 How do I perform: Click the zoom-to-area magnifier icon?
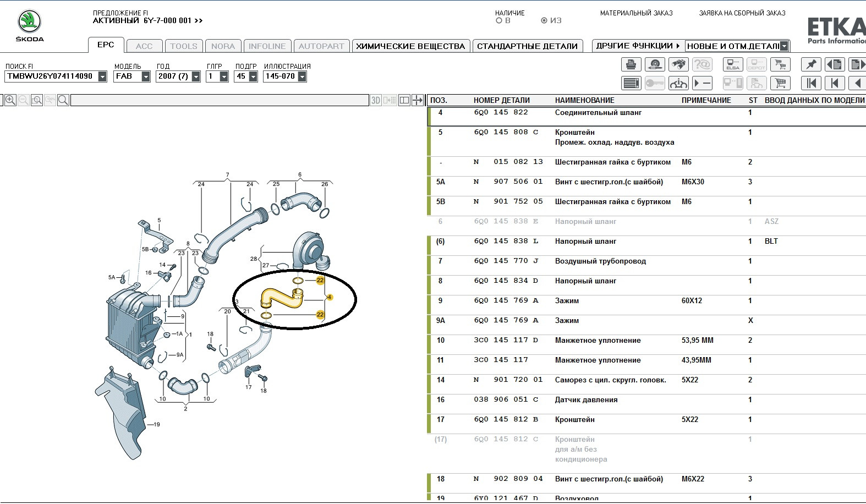(37, 100)
